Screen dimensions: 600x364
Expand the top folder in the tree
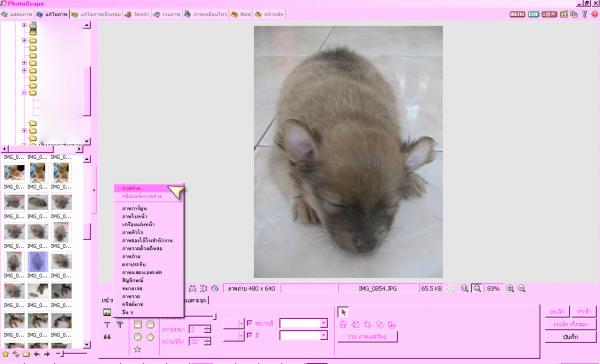click(x=24, y=25)
